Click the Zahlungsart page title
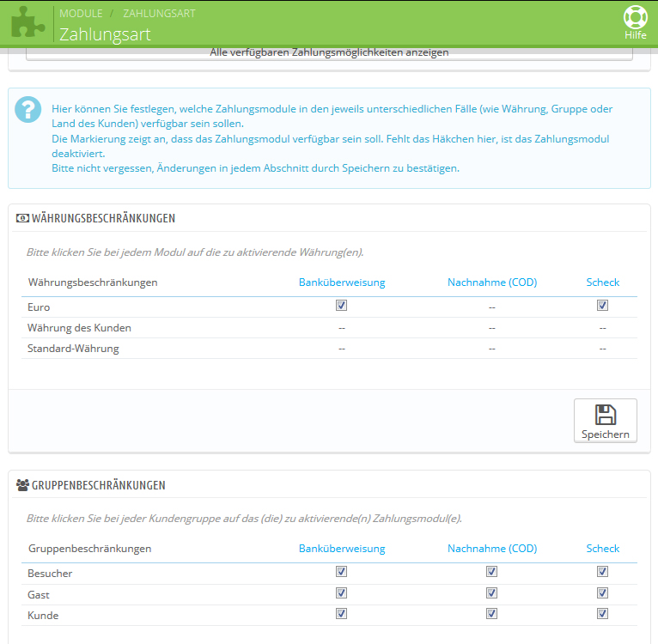 coord(105,34)
